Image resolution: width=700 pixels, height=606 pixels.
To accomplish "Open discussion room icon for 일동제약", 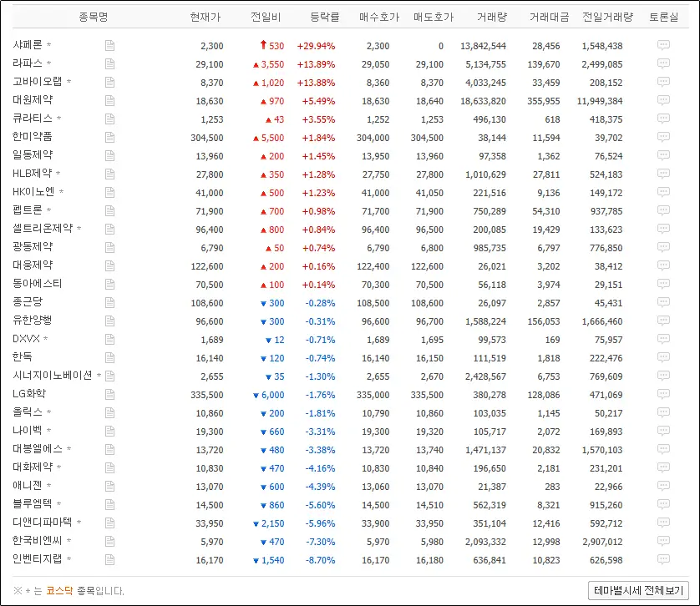I will coord(663,155).
